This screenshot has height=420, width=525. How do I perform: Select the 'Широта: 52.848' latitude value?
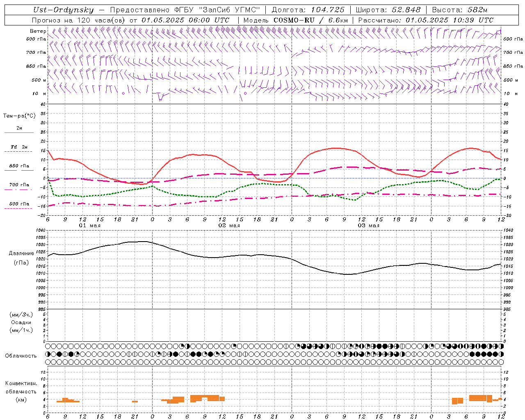coord(388,10)
